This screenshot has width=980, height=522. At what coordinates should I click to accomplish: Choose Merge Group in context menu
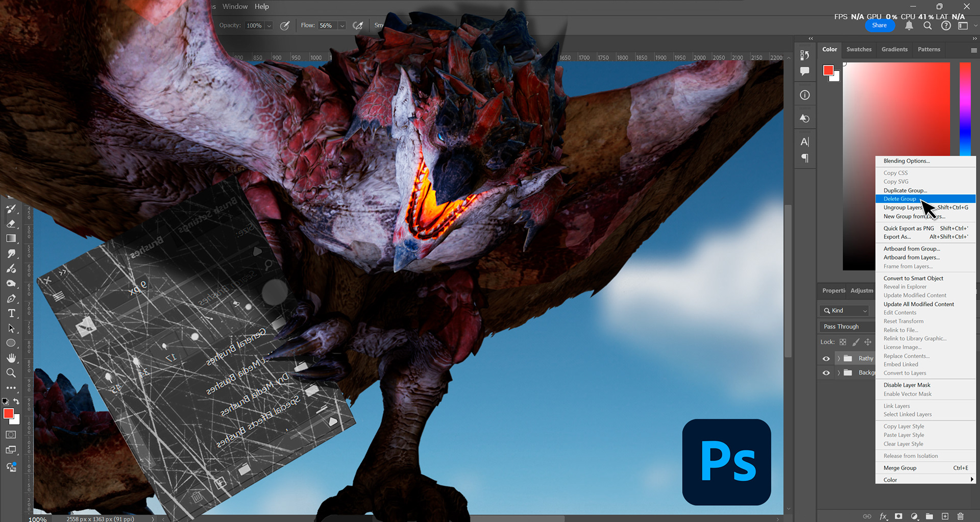[x=925, y=468]
